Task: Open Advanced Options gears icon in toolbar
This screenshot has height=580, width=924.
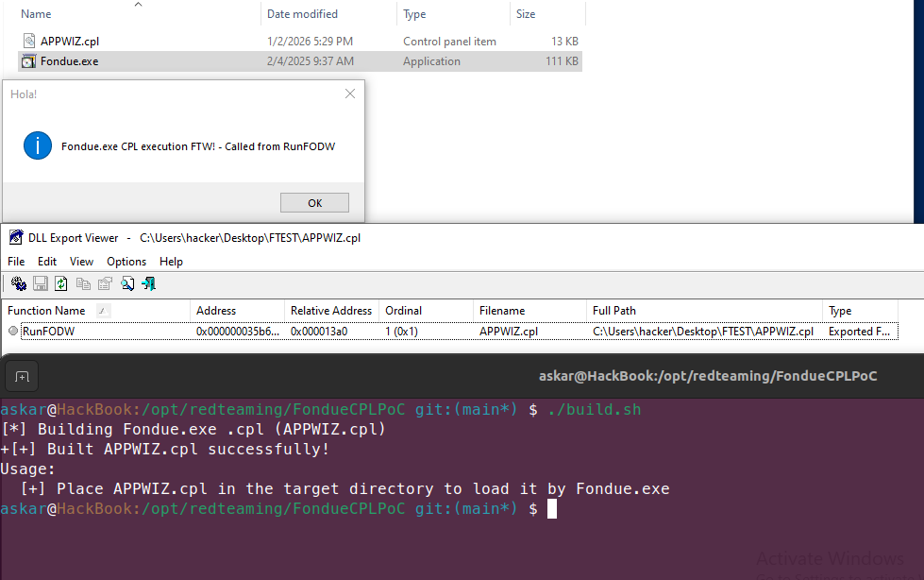Action: (18, 283)
